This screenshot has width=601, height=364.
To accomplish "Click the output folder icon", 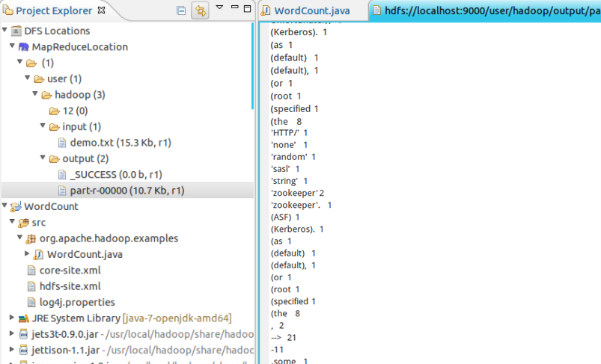I will coord(55,159).
